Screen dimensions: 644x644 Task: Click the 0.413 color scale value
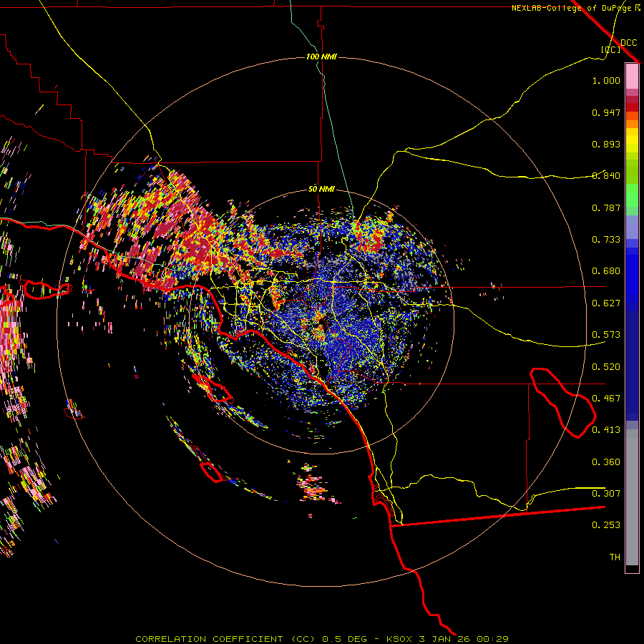click(606, 430)
